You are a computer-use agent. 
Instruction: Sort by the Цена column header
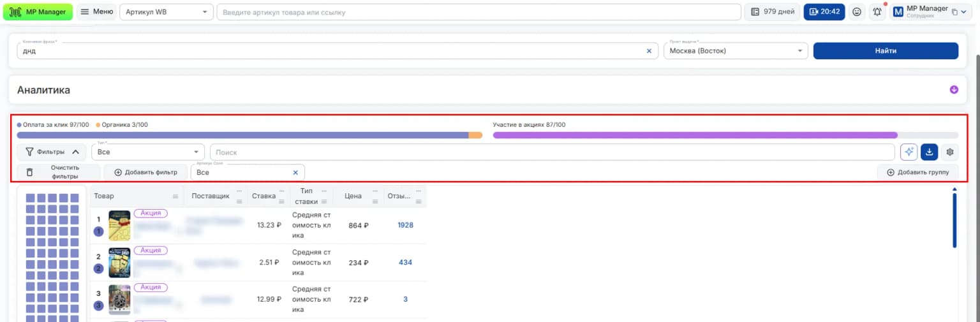click(x=353, y=196)
